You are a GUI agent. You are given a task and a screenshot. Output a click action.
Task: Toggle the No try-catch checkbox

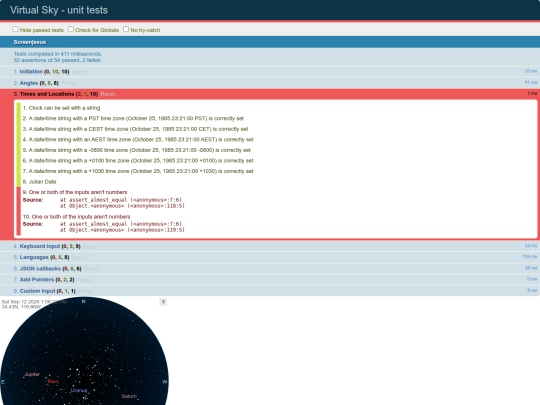[126, 29]
